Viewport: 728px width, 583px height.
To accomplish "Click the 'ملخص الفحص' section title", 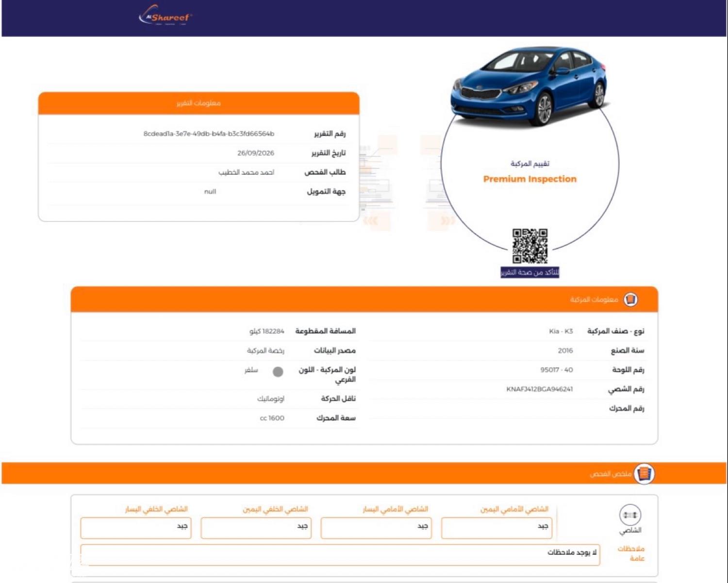I will (611, 474).
